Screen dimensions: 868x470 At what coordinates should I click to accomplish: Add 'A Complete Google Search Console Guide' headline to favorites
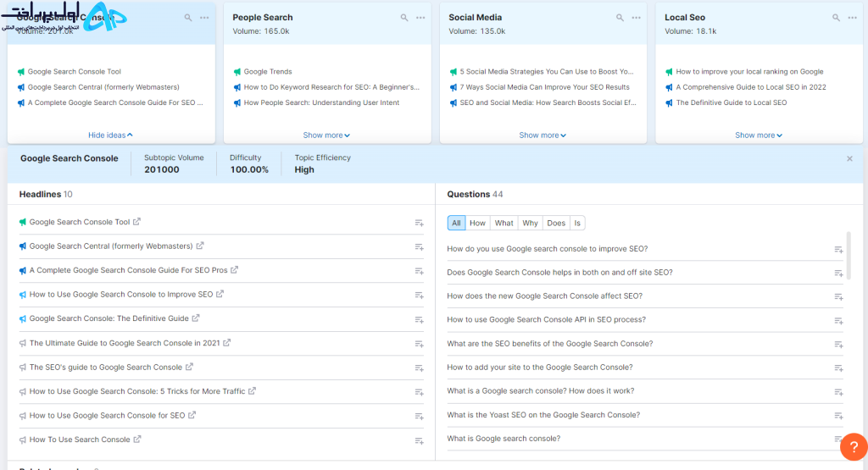[419, 271]
